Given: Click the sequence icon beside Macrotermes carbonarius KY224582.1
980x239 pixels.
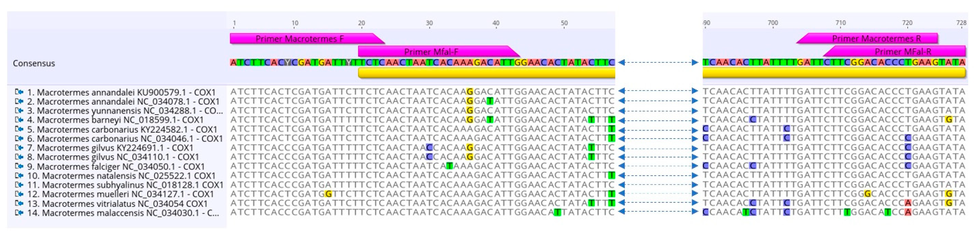Looking at the screenshot, I should 19,129.
